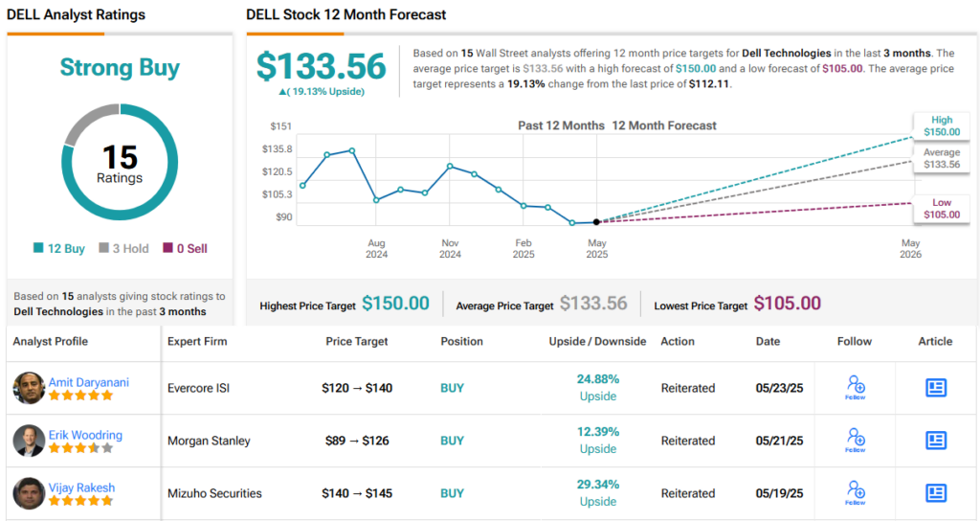Click Erik Woodring's profile photo
This screenshot has height=521, width=980.
point(29,441)
